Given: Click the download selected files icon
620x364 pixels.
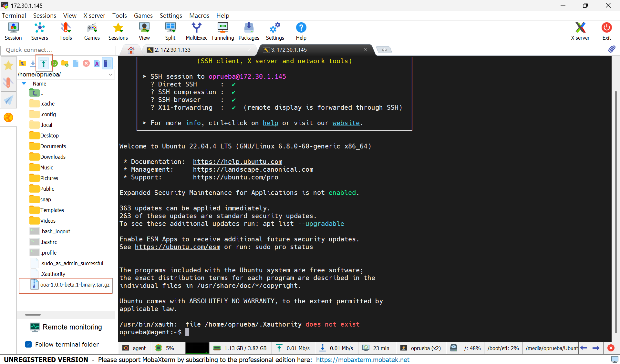Looking at the screenshot, I should [x=33, y=63].
